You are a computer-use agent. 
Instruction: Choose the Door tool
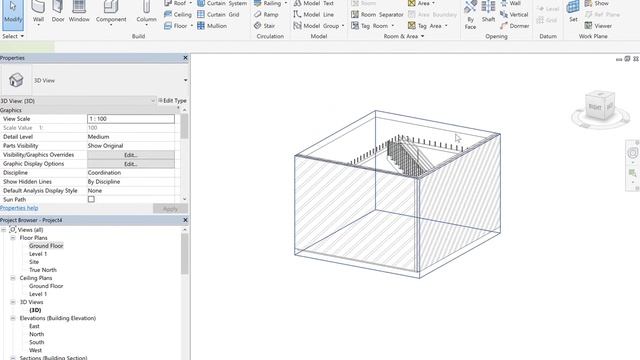tap(58, 12)
